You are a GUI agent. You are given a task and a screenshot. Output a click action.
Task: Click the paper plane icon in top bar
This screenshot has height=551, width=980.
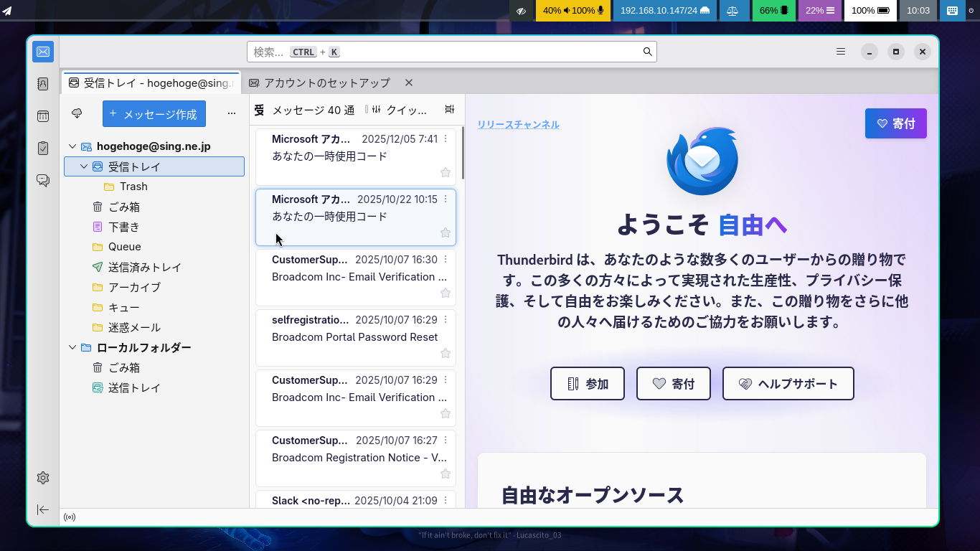point(7,11)
